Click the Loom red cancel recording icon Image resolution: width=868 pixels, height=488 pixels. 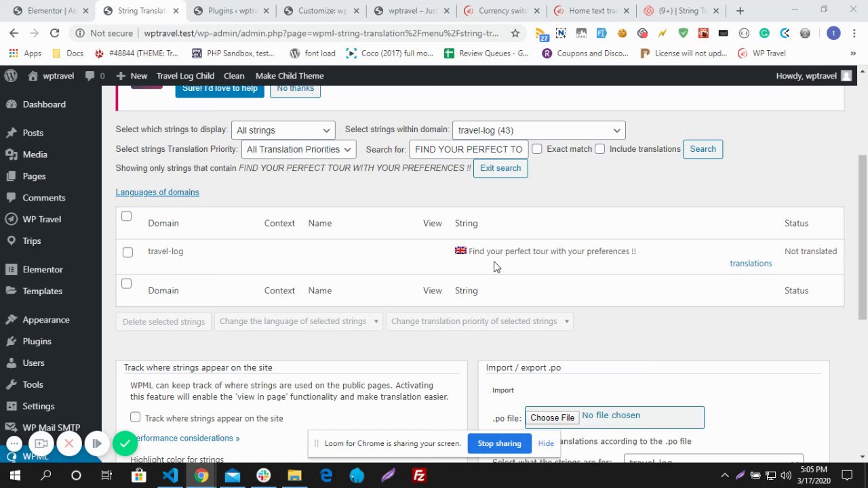click(x=68, y=443)
